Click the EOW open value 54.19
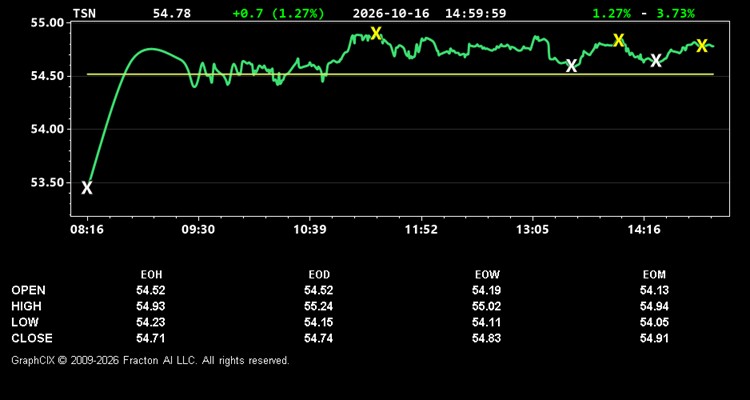 [x=486, y=290]
